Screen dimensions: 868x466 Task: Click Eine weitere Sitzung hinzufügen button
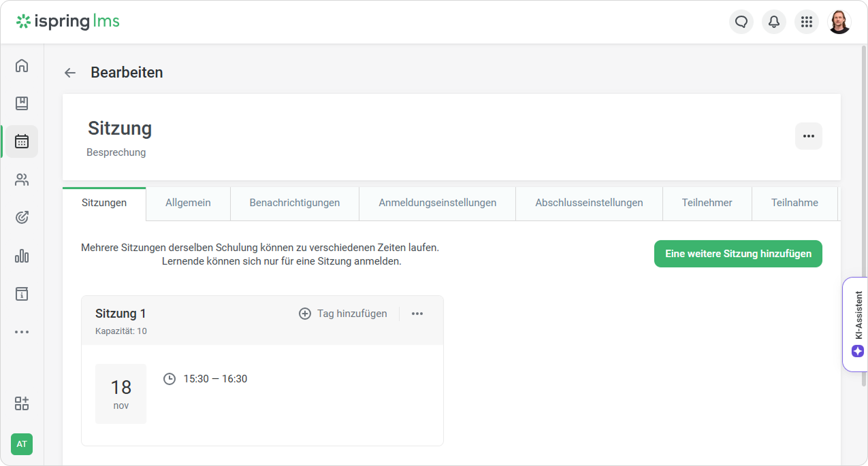(738, 254)
